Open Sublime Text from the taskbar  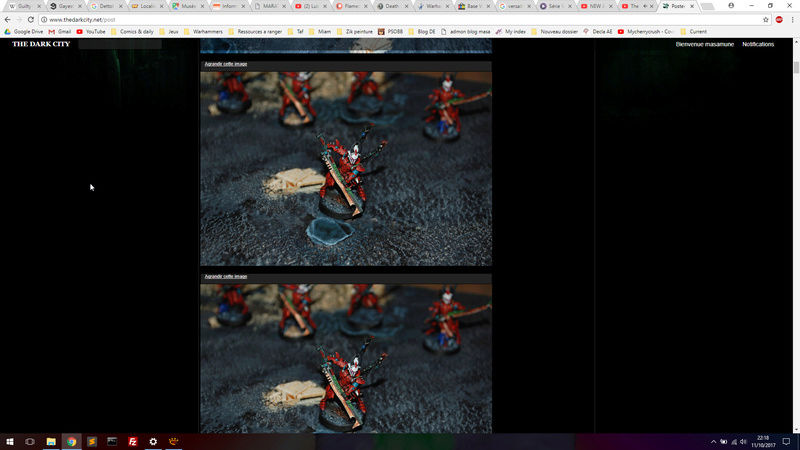pos(92,441)
